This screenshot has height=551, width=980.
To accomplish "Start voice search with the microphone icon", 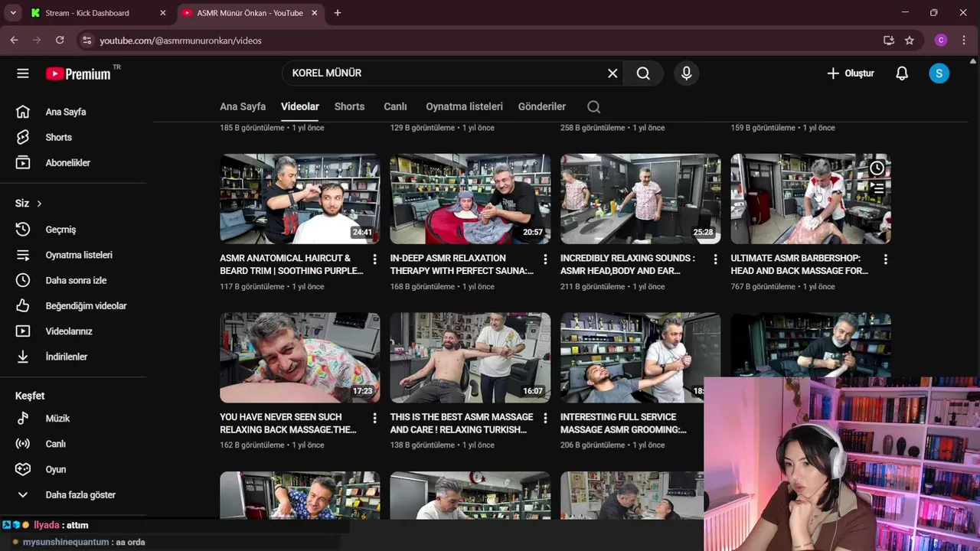I will click(x=686, y=73).
